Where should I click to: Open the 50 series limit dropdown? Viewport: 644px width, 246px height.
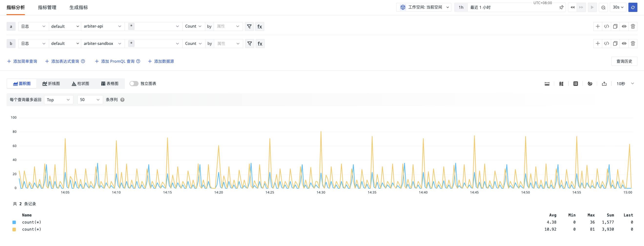click(x=90, y=100)
